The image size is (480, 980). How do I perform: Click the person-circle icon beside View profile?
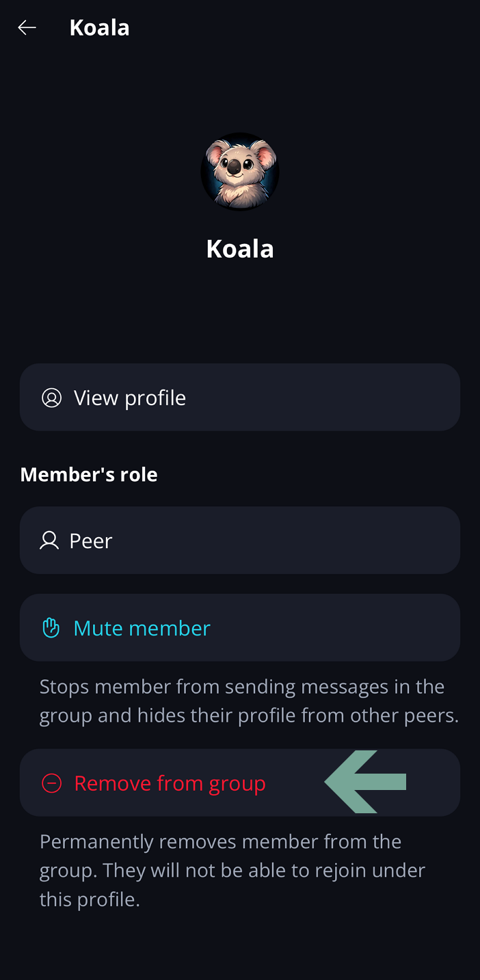click(52, 398)
